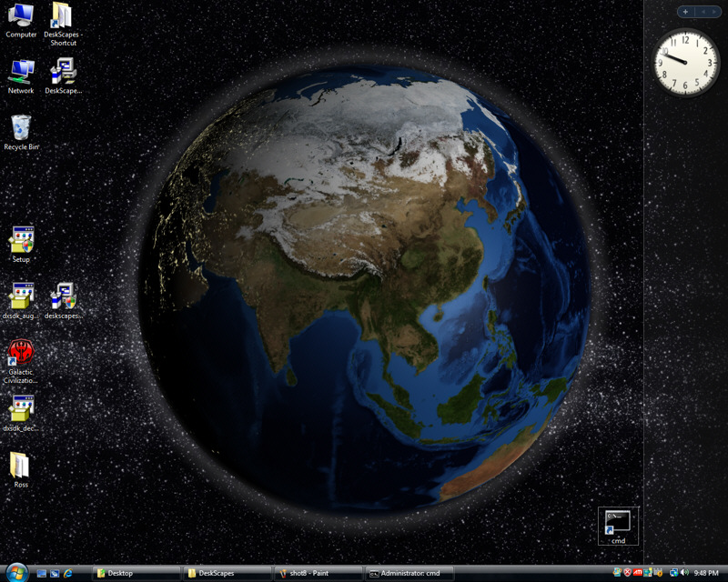The width and height of the screenshot is (728, 582).
Task: Select the Ross folder icon
Action: (20, 466)
